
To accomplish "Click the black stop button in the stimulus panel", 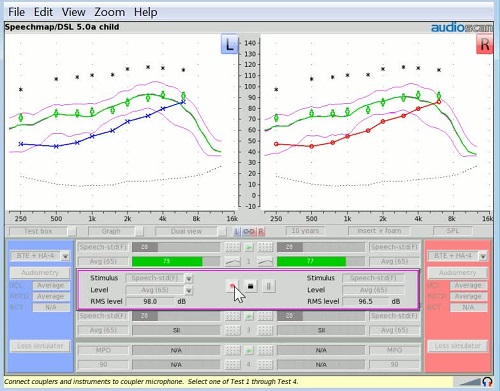I will 251,286.
